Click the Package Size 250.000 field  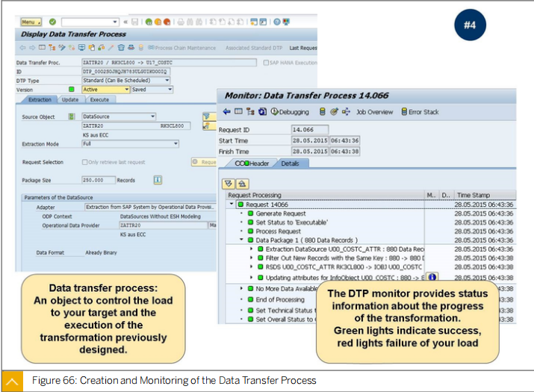pos(98,180)
